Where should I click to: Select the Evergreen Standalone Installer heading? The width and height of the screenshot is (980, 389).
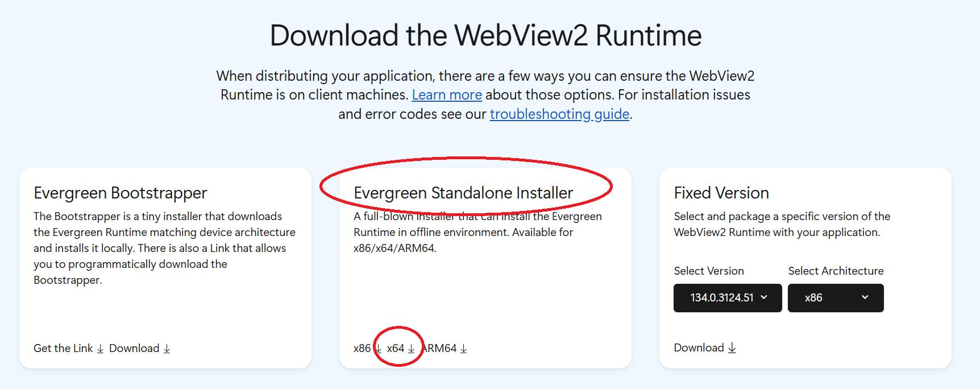click(x=463, y=193)
